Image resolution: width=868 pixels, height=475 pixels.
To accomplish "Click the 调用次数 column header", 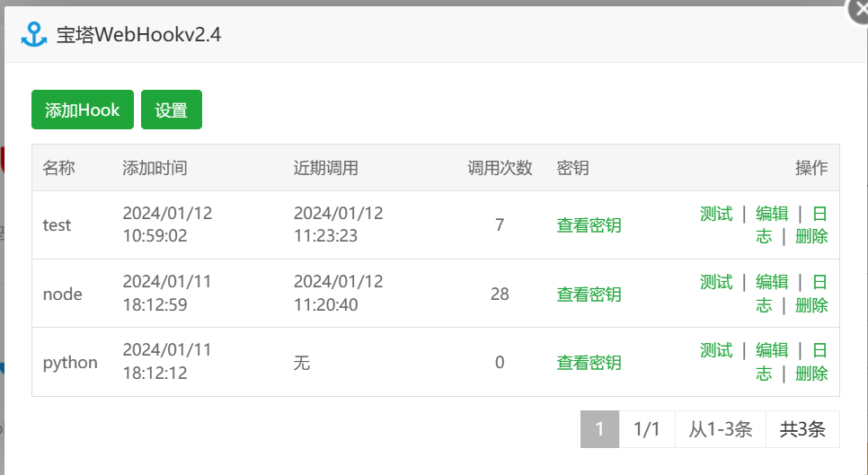I will [500, 168].
